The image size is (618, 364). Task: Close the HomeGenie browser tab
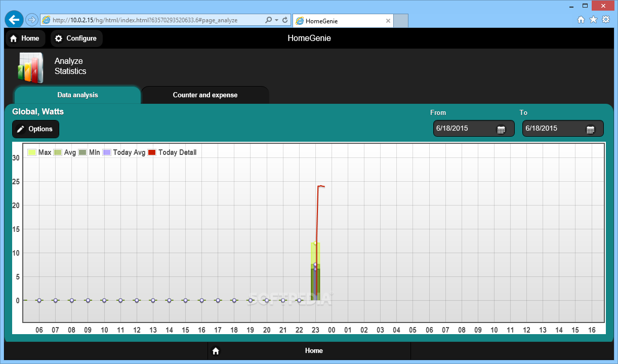[x=388, y=21]
